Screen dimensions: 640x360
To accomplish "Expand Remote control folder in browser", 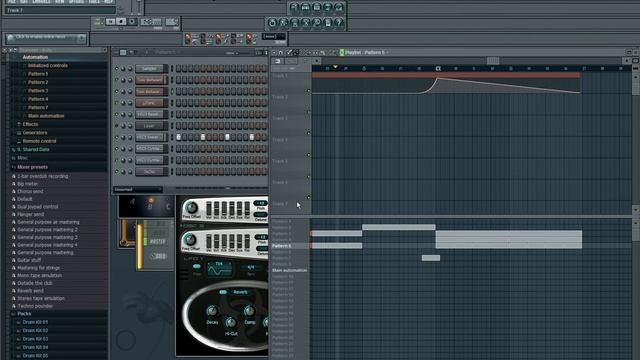I will (39, 141).
